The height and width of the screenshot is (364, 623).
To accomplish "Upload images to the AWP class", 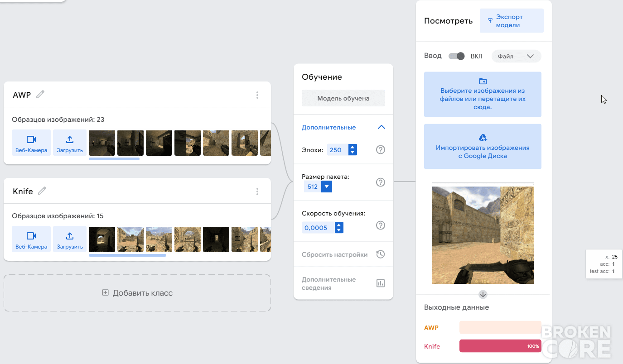I will (70, 143).
